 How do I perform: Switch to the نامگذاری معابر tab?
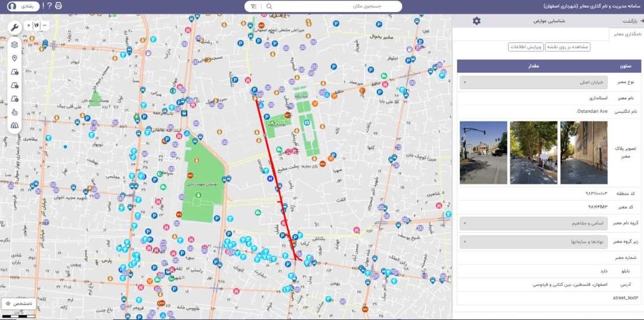coord(627,35)
